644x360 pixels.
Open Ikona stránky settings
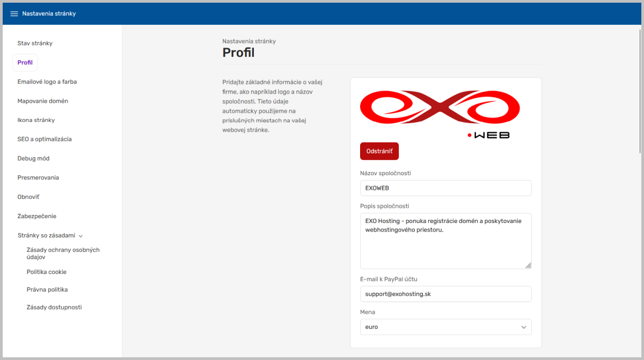pyautogui.click(x=36, y=120)
